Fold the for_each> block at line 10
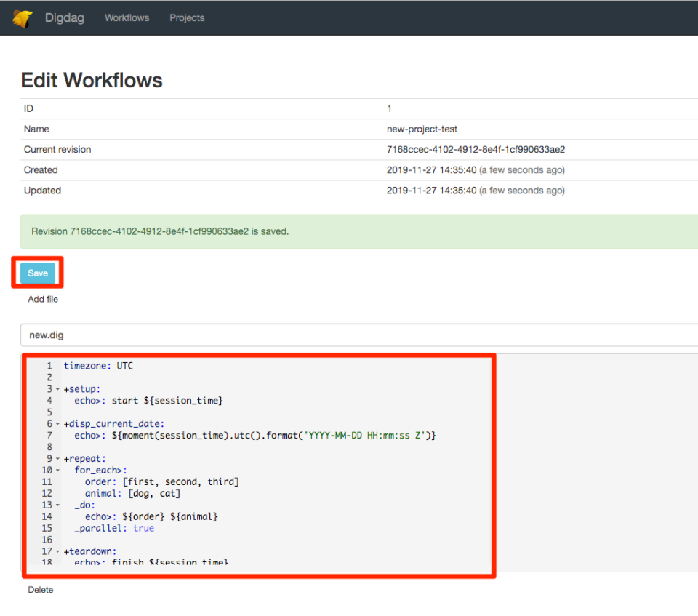This screenshot has width=698, height=616. 57,471
